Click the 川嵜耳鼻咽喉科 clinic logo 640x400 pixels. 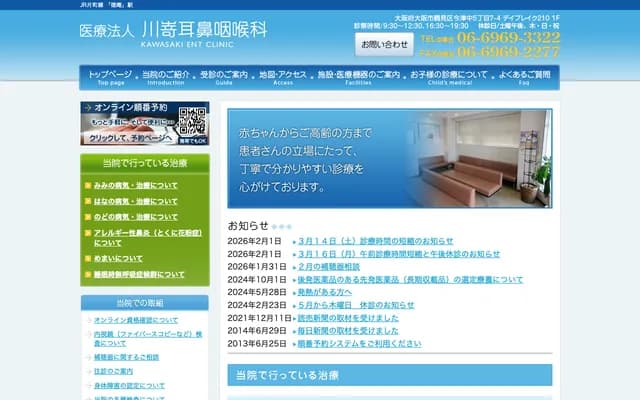[173, 33]
